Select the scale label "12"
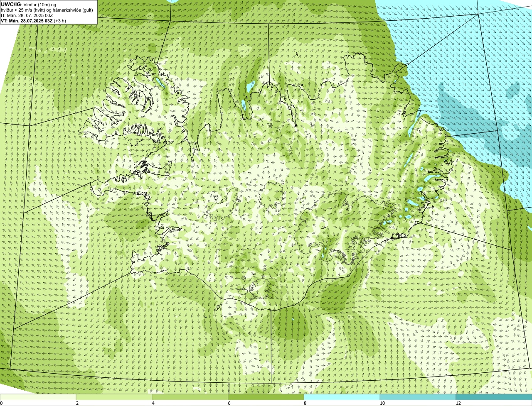 [x=458, y=403]
